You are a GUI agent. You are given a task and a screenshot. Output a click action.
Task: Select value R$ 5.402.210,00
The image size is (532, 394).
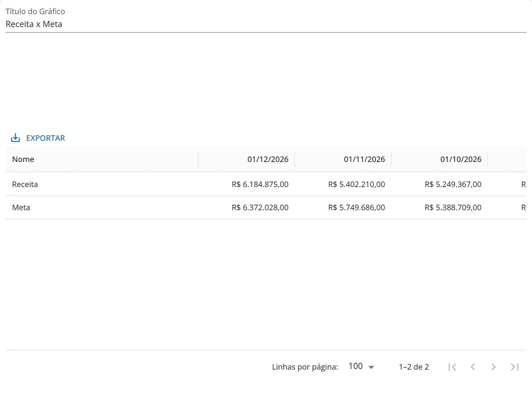357,184
